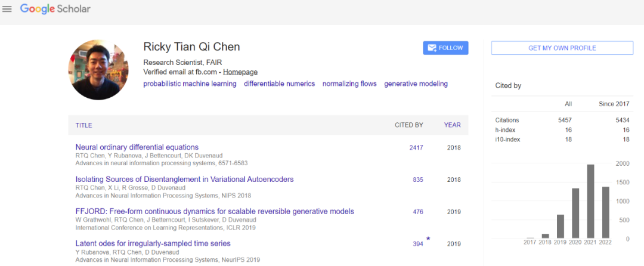644x266 pixels.
Task: View the 2417 citations count link
Action: (x=416, y=147)
